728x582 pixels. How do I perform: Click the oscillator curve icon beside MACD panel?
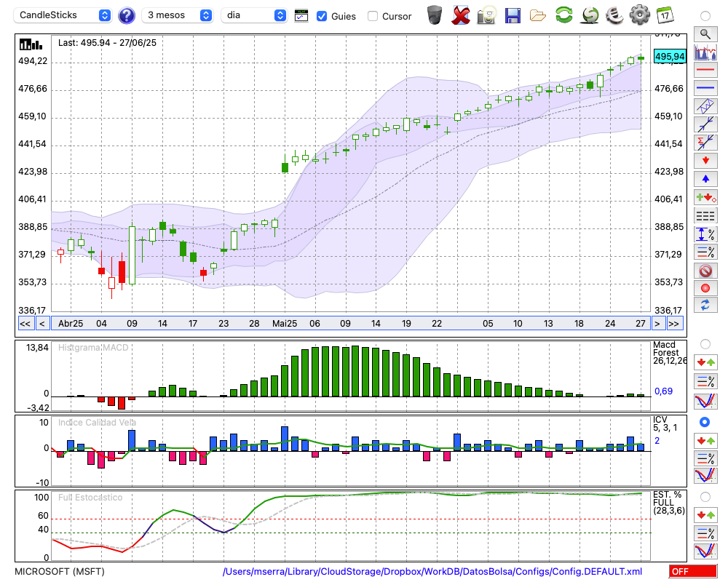705,401
